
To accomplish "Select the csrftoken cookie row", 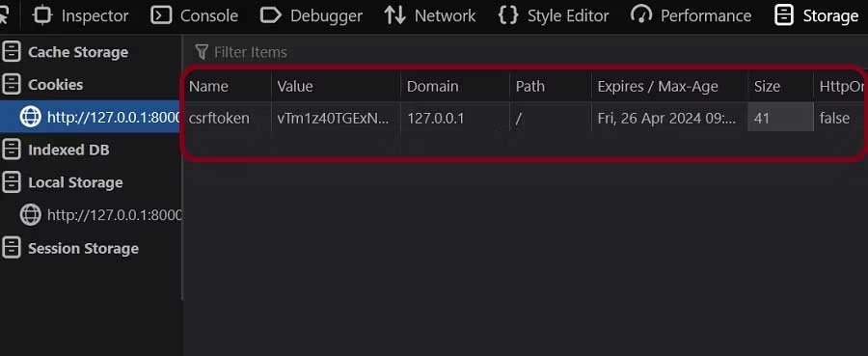I will tap(525, 118).
